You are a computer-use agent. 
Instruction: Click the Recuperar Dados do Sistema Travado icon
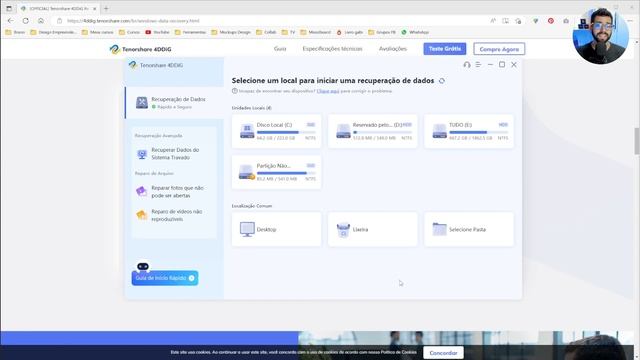point(142,154)
